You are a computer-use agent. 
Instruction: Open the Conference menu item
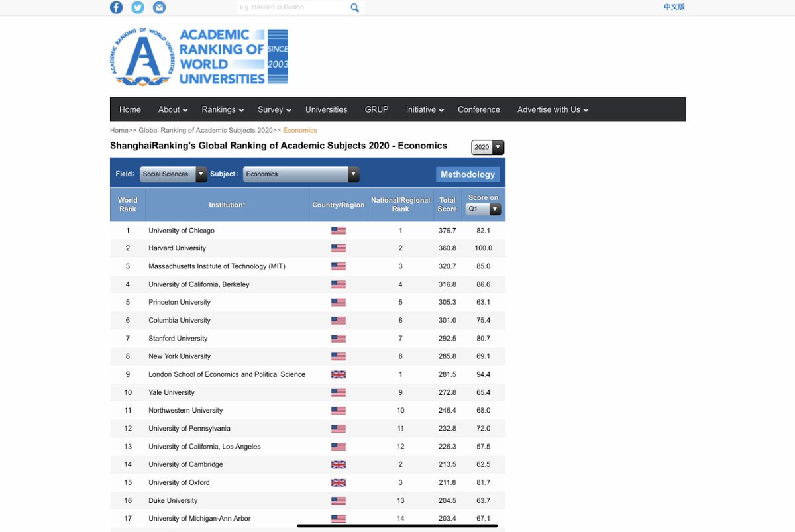(x=479, y=109)
